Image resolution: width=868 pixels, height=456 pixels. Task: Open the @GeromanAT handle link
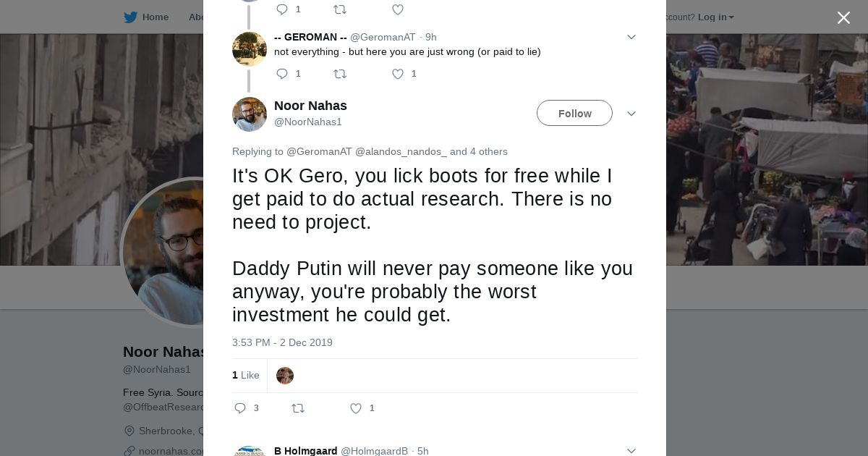coord(383,37)
